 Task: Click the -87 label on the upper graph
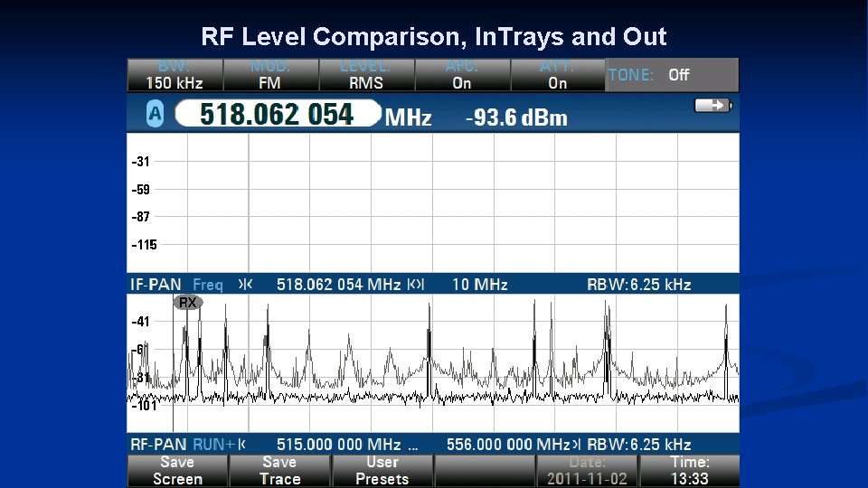coord(141,216)
